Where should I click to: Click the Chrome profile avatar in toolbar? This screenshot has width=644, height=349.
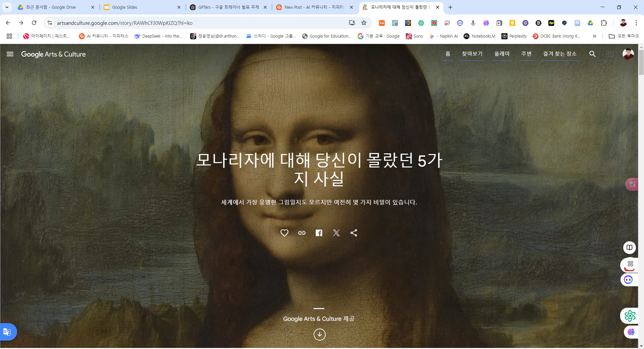[x=623, y=23]
